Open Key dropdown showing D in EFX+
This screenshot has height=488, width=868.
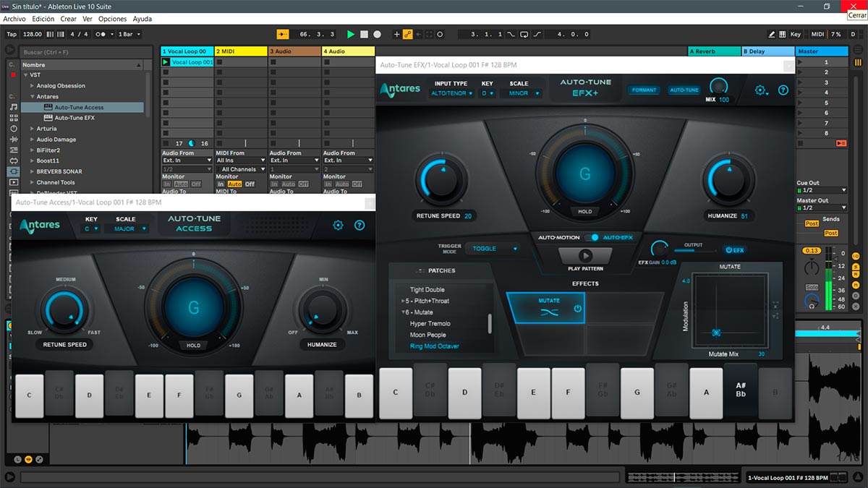(x=488, y=93)
